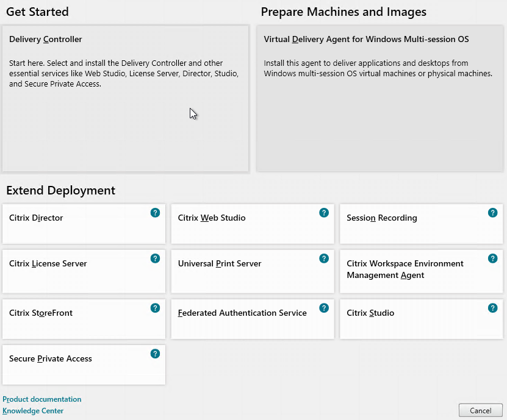Image resolution: width=507 pixels, height=420 pixels.
Task: Open help icon for Workspace Environment Management Agent
Action: pos(493,258)
